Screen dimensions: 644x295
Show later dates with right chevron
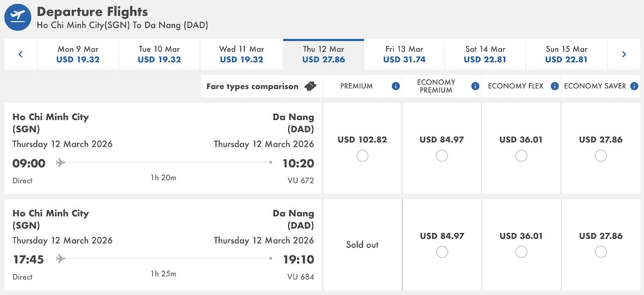click(x=624, y=54)
